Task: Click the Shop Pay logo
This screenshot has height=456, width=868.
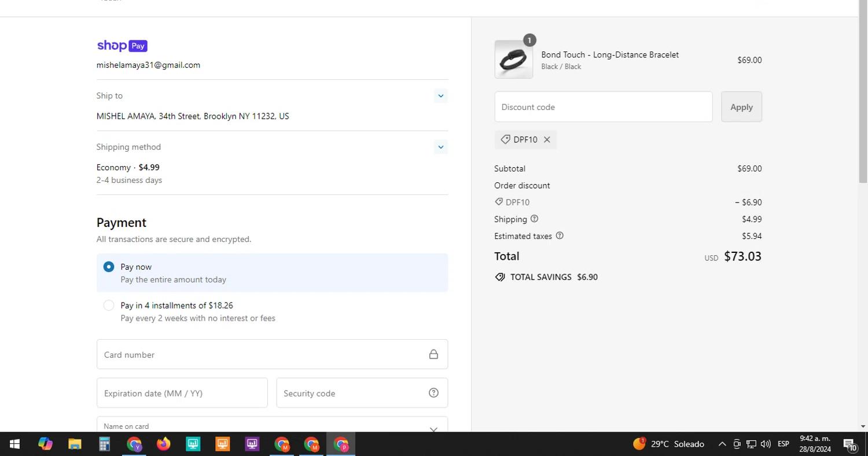Action: tap(122, 46)
